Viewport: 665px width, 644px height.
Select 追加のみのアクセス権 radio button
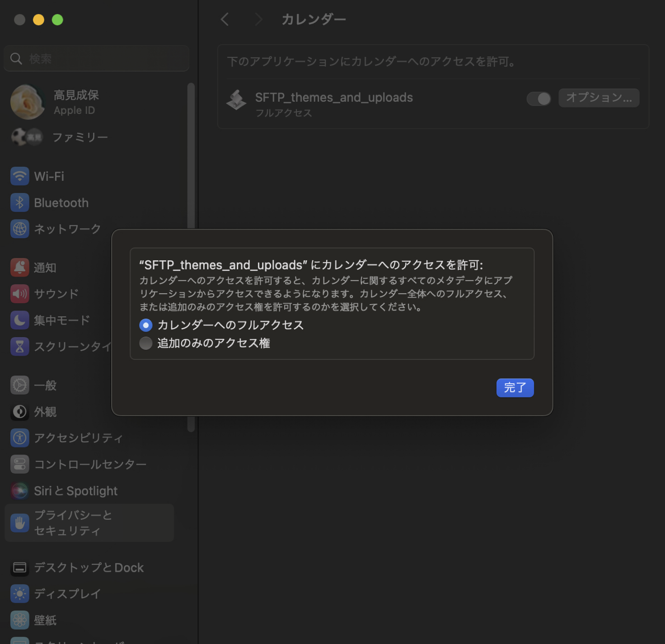coord(145,343)
